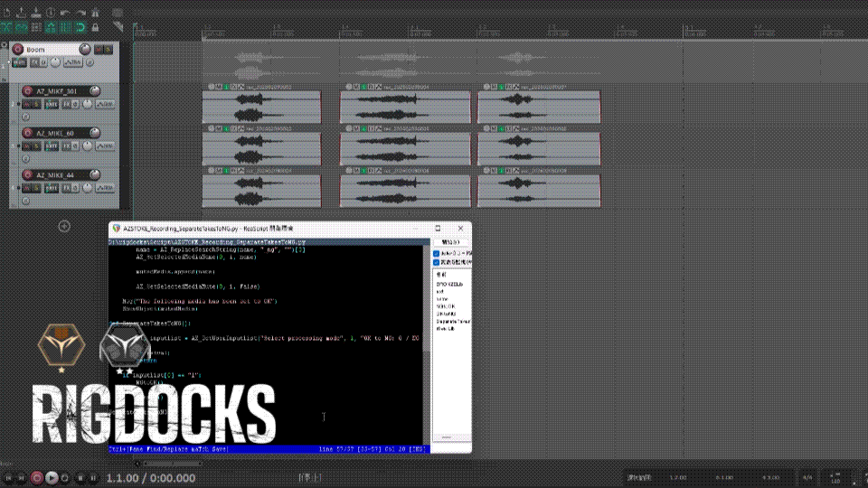Image resolution: width=868 pixels, height=488 pixels.
Task: Toggle repeat in the transport
Action: pos(65,477)
